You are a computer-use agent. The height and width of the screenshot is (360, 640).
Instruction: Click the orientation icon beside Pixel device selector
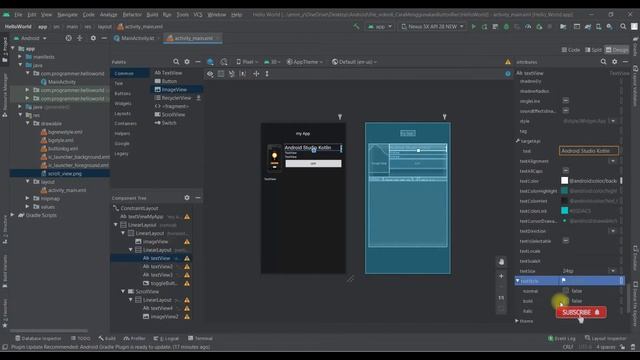click(x=224, y=62)
